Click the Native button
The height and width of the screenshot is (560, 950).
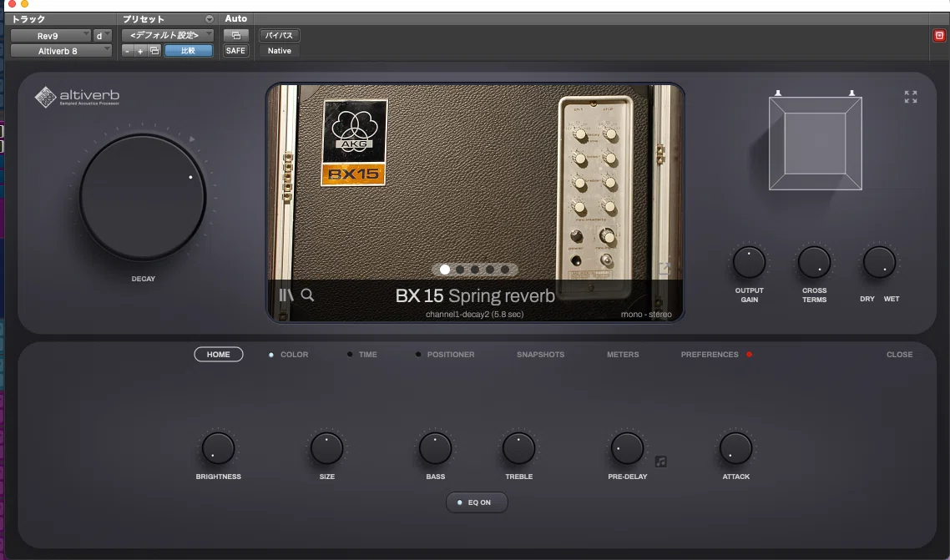point(280,51)
